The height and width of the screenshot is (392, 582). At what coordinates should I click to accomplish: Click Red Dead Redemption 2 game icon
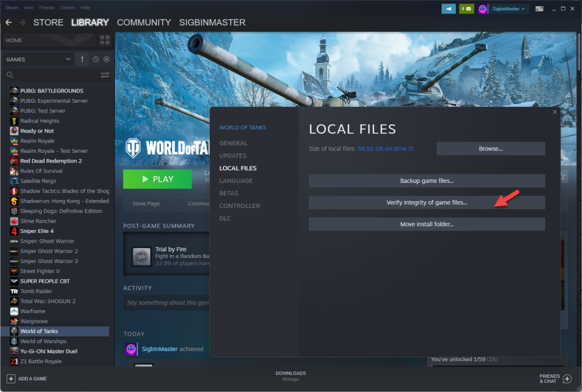coord(14,161)
